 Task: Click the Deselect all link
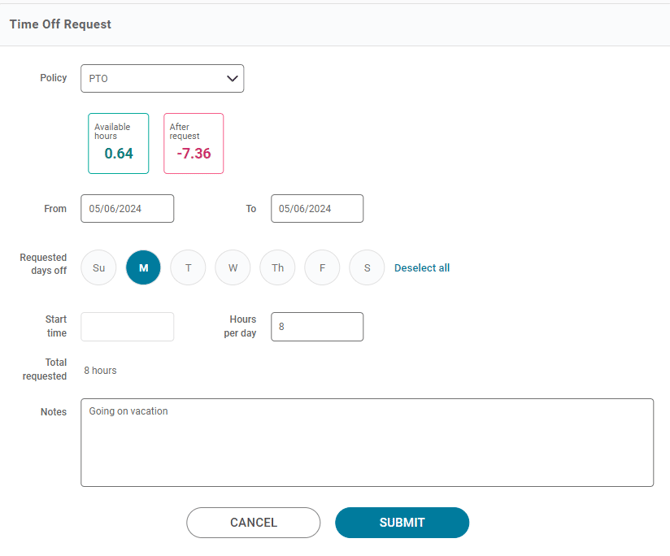click(x=422, y=268)
